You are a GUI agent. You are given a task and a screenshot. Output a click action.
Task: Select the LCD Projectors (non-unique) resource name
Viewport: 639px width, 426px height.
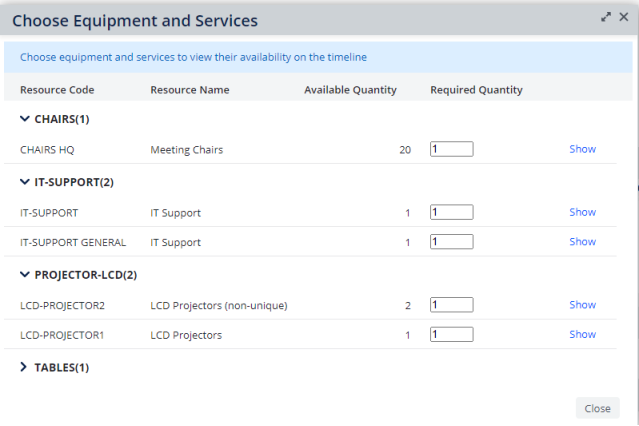pyautogui.click(x=218, y=305)
